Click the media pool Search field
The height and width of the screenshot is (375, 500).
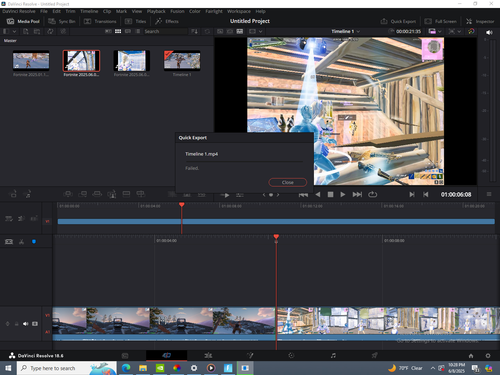166,31
